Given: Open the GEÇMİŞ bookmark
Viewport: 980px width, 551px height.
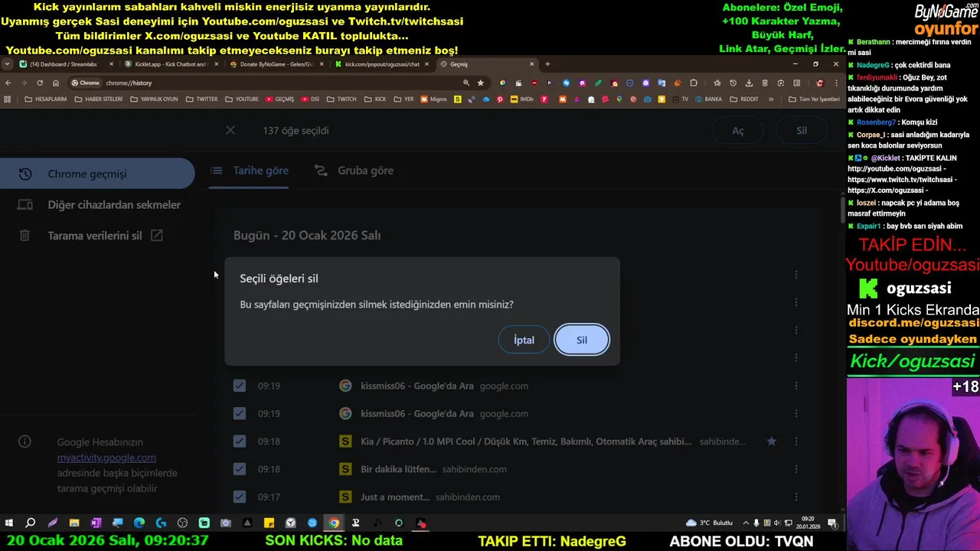Looking at the screenshot, I should 279,99.
